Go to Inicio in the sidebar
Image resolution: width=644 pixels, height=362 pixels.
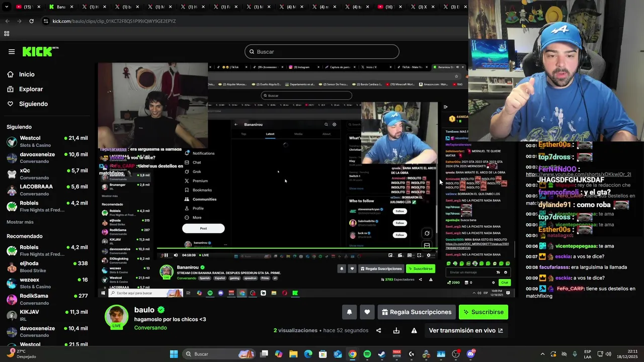(27, 74)
